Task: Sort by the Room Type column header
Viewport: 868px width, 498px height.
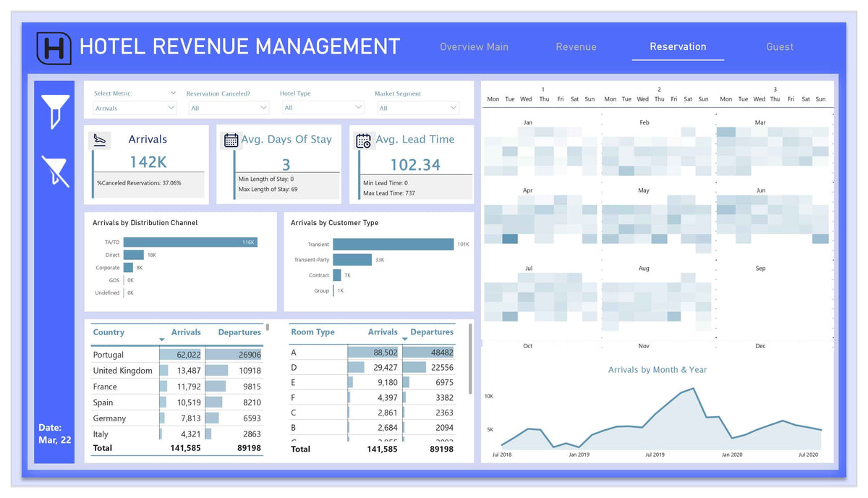Action: pos(312,332)
